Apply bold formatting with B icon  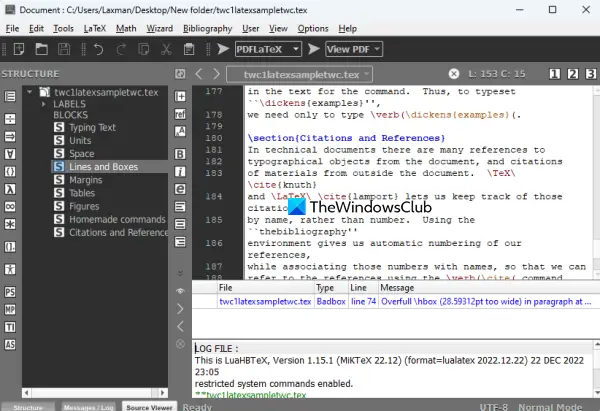[x=180, y=154]
